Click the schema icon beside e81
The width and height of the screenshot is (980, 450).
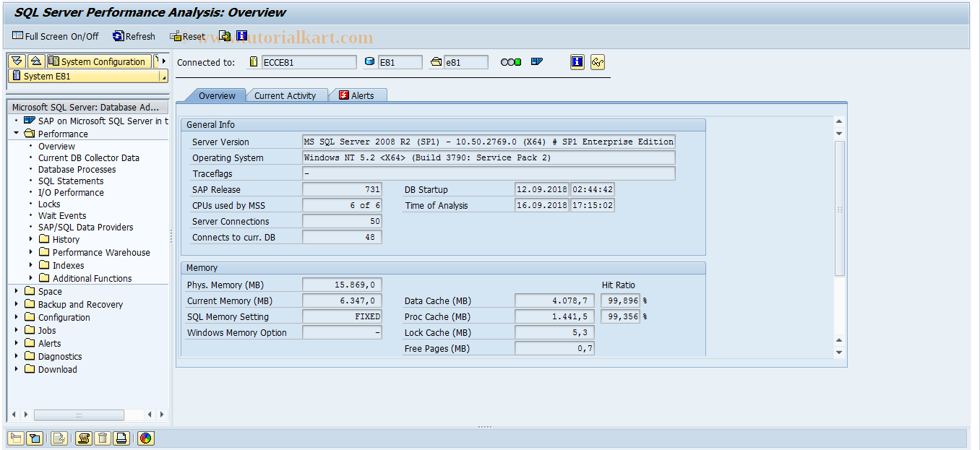(x=436, y=62)
